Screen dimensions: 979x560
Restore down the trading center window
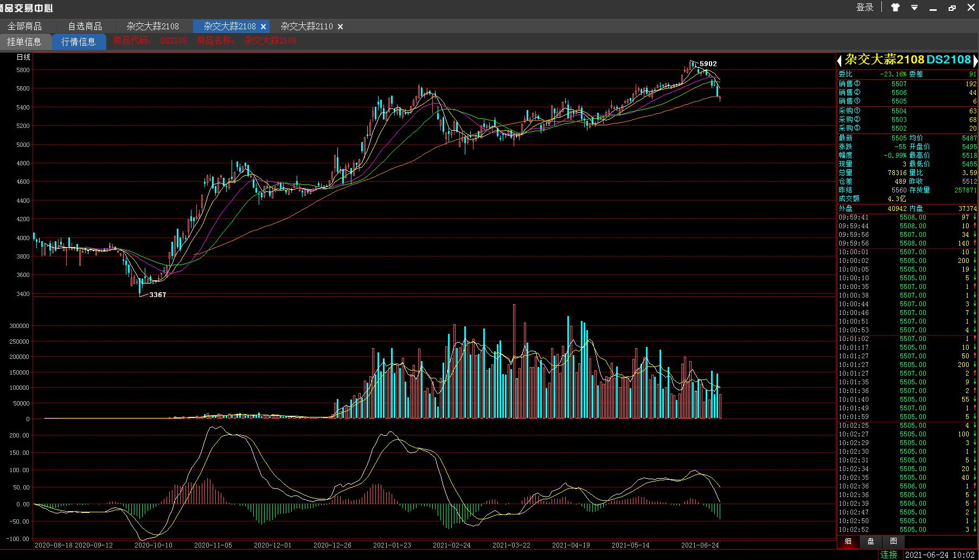pos(952,8)
